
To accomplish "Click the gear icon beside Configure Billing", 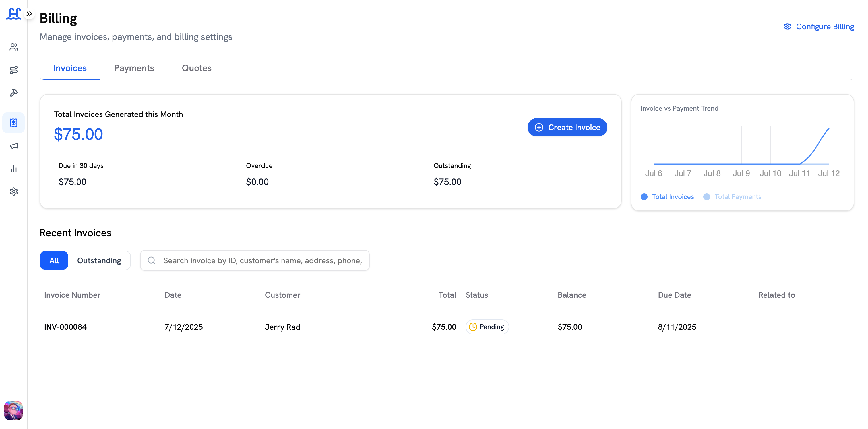I will click(x=787, y=27).
